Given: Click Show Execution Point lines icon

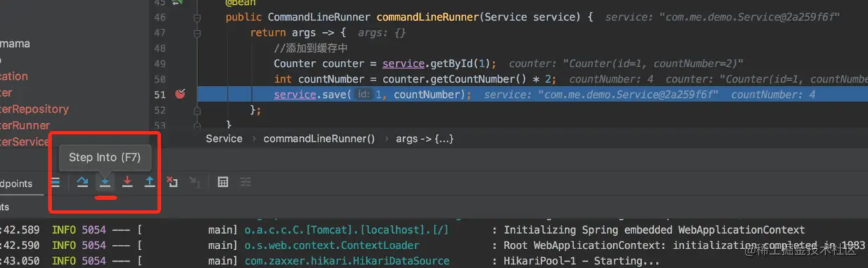Looking at the screenshot, I should tap(55, 182).
